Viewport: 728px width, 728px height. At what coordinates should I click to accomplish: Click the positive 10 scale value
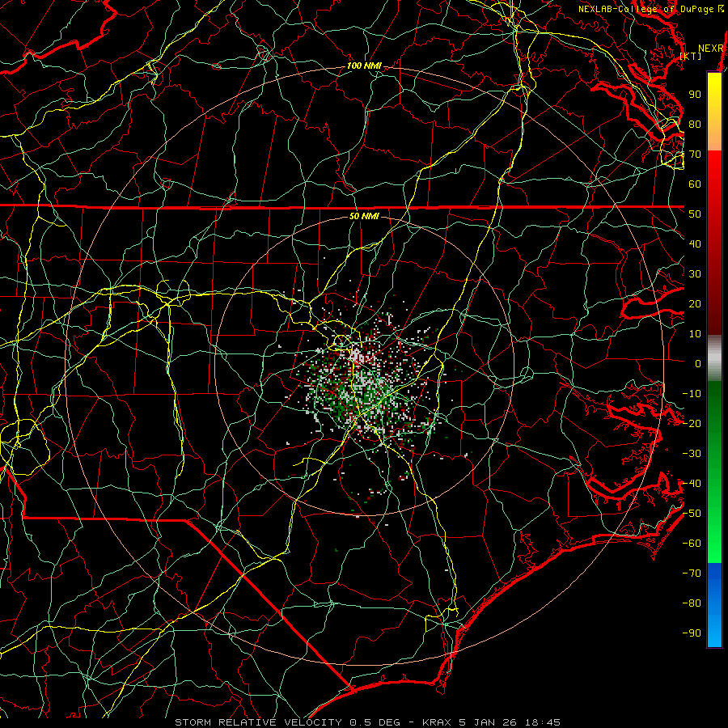tap(695, 334)
